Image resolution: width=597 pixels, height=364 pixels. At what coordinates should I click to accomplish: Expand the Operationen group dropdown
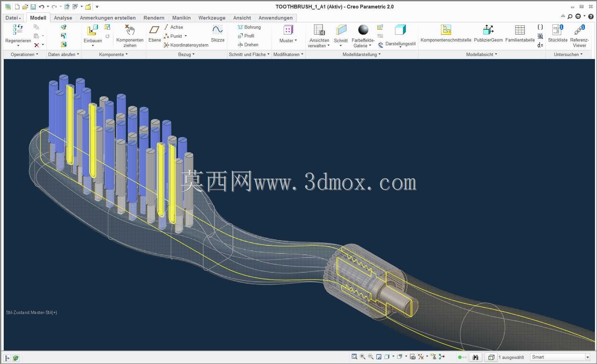[25, 54]
